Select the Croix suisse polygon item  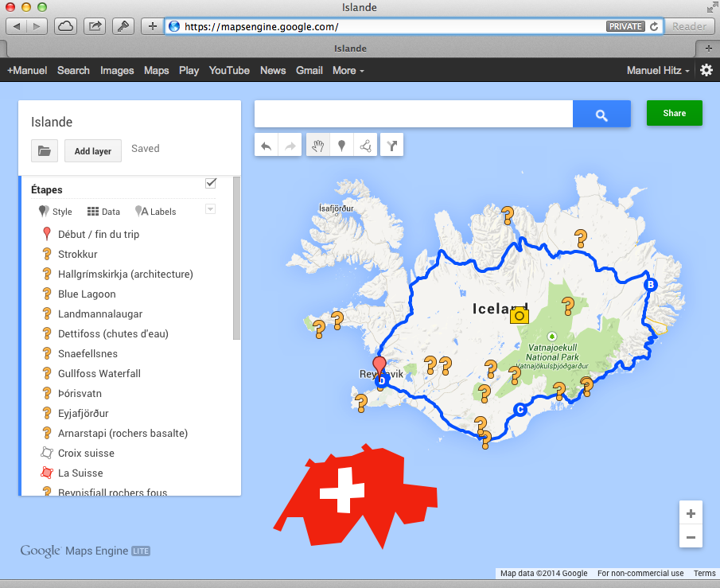tap(86, 453)
